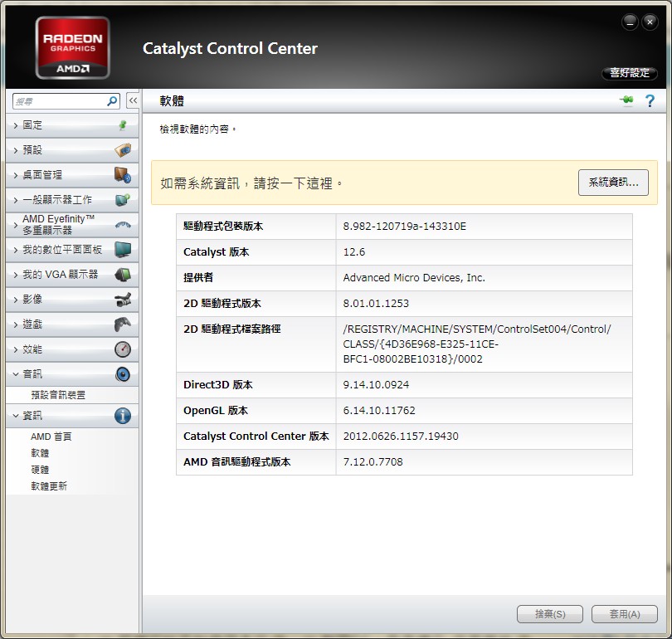Click the provider value Advanced Micro Devices, Inc.
This screenshot has width=672, height=639.
pyautogui.click(x=414, y=278)
